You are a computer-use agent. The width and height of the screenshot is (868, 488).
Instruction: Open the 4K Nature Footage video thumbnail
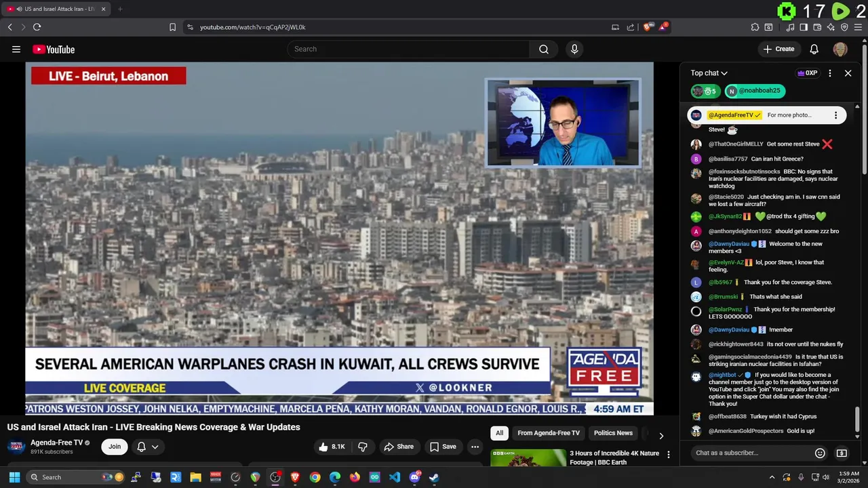click(x=528, y=457)
